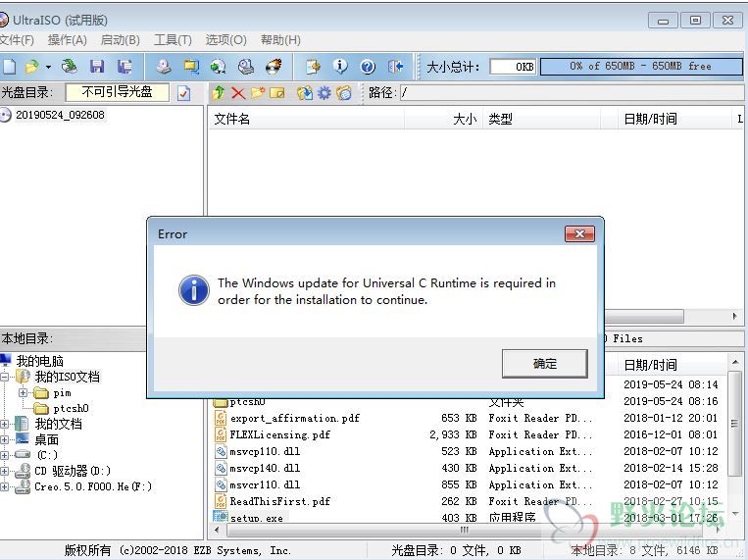The image size is (748, 560).
Task: Open the 启动(B) menu
Action: coord(121,40)
